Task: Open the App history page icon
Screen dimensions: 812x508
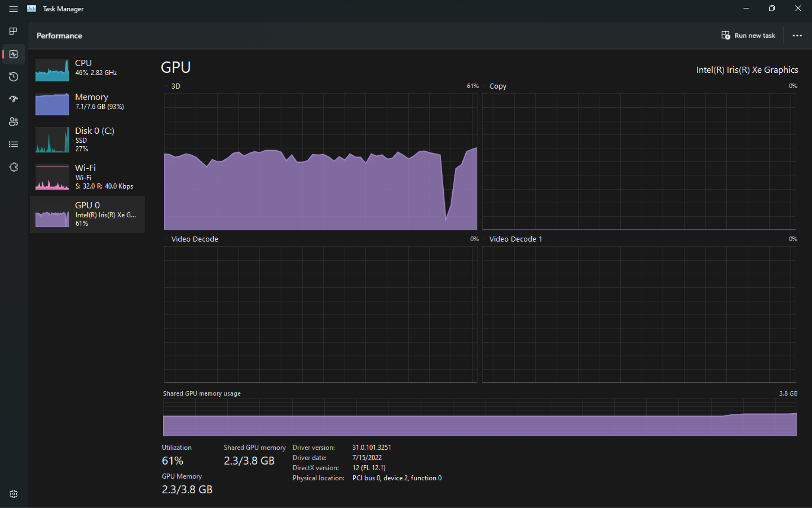Action: 13,76
